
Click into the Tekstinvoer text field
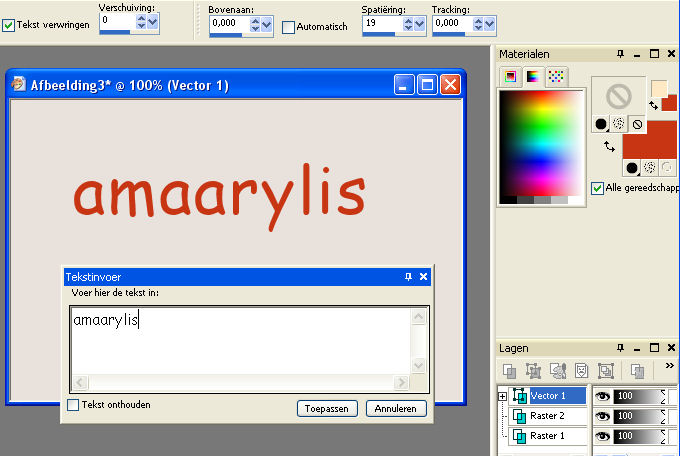pos(241,341)
